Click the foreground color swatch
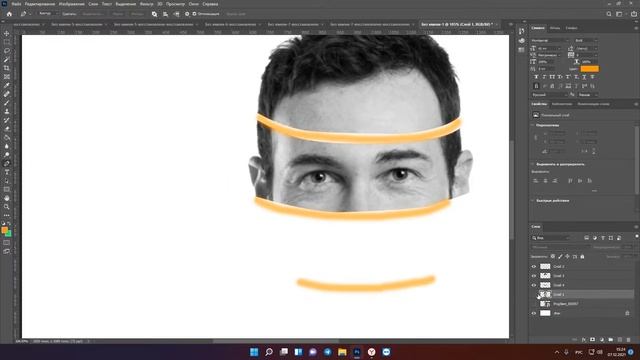The width and height of the screenshot is (640, 360). point(4,230)
